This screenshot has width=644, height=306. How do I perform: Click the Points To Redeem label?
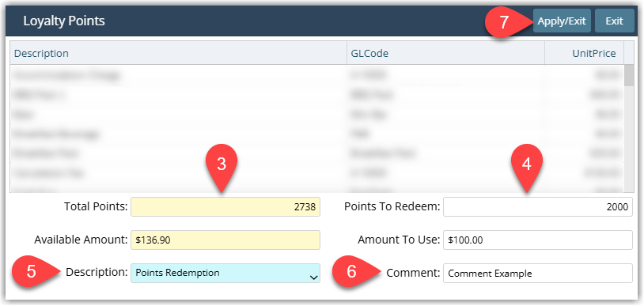(x=392, y=206)
